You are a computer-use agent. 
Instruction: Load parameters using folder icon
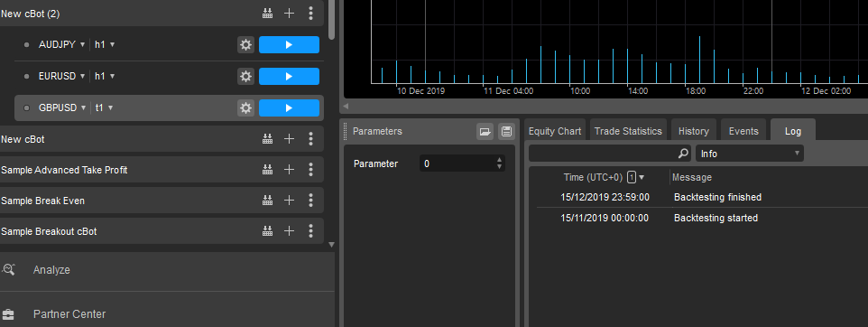tap(485, 131)
